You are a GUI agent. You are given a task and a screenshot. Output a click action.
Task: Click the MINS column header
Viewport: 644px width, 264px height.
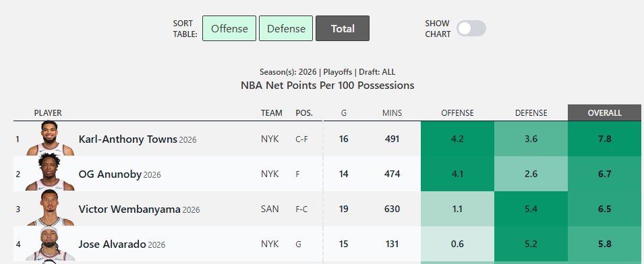[x=392, y=112]
